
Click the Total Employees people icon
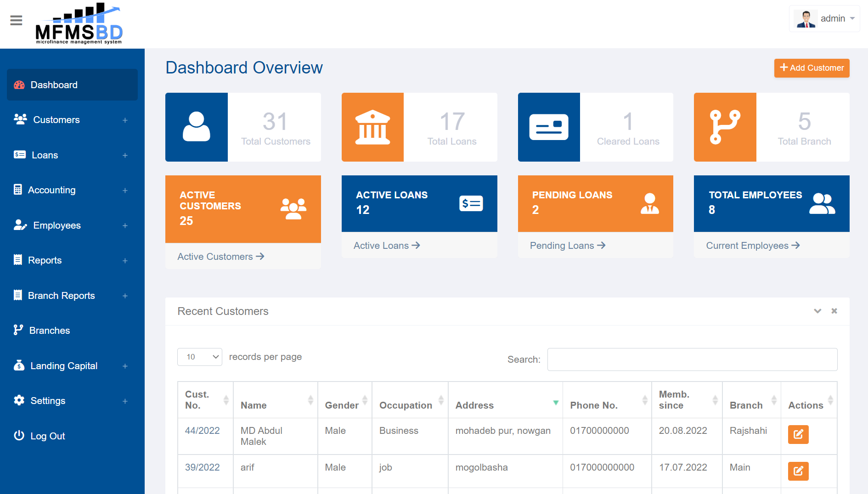822,204
